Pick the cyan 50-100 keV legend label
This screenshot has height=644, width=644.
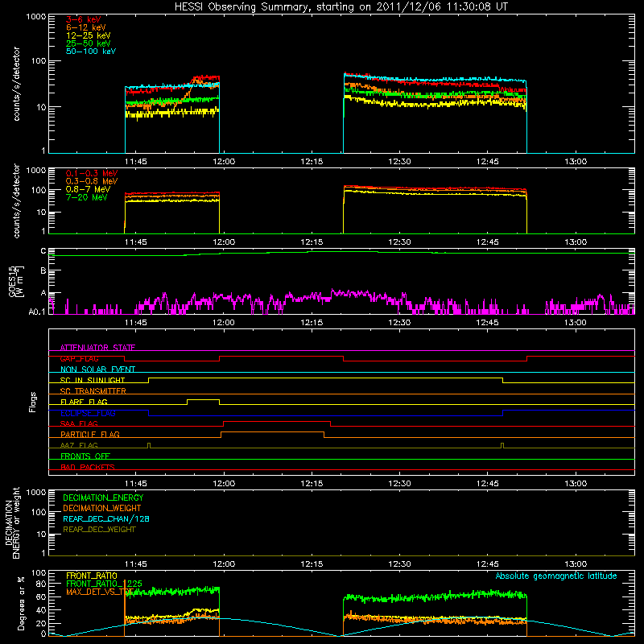(x=91, y=52)
